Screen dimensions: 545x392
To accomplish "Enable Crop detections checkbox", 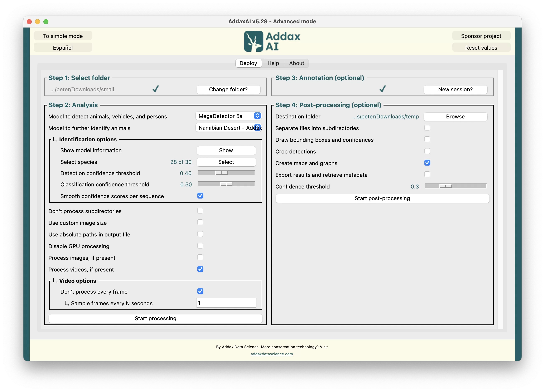I will click(427, 151).
